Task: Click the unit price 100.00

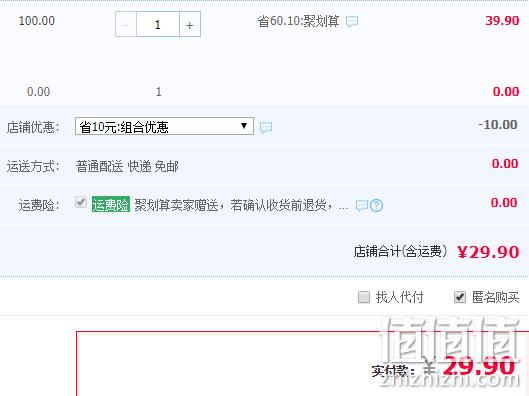Action: pos(37,21)
